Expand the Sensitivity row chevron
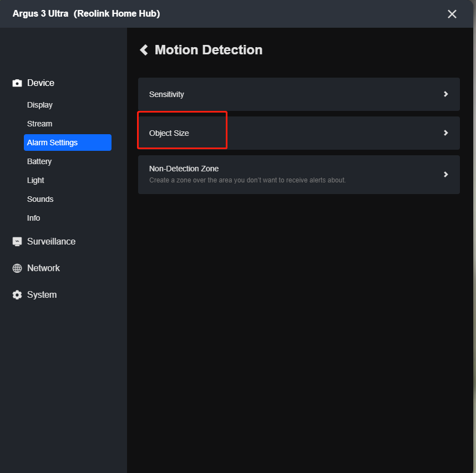This screenshot has height=473, width=476. coord(445,94)
